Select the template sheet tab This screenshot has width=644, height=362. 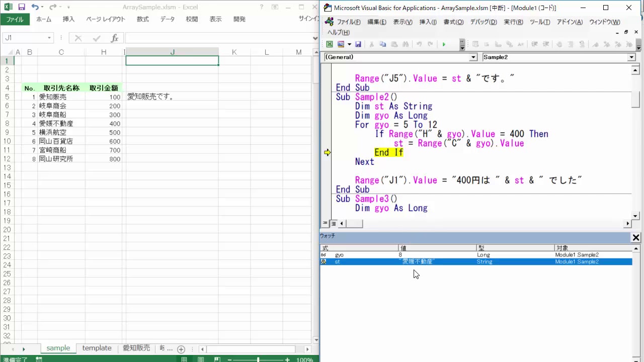pyautogui.click(x=97, y=348)
